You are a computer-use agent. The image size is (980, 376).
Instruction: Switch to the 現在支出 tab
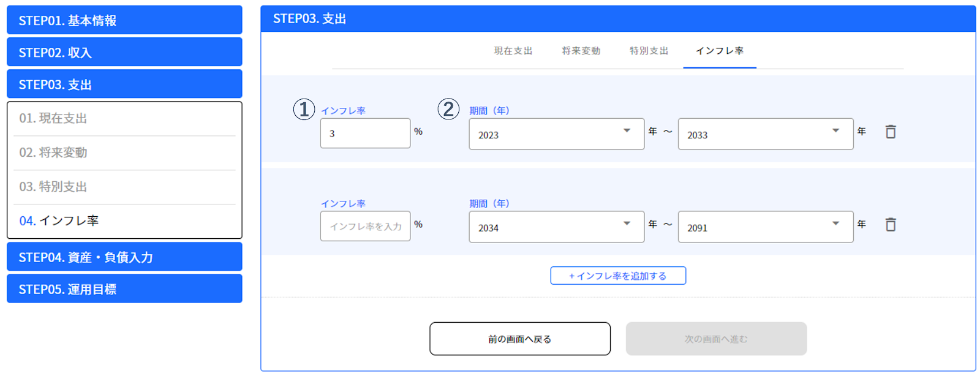point(513,51)
